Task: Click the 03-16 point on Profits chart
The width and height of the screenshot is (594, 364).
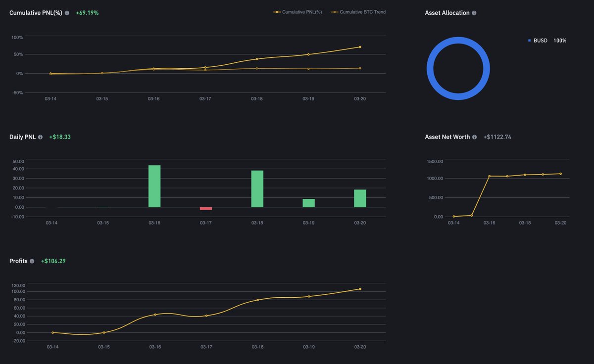Action: pos(155,315)
